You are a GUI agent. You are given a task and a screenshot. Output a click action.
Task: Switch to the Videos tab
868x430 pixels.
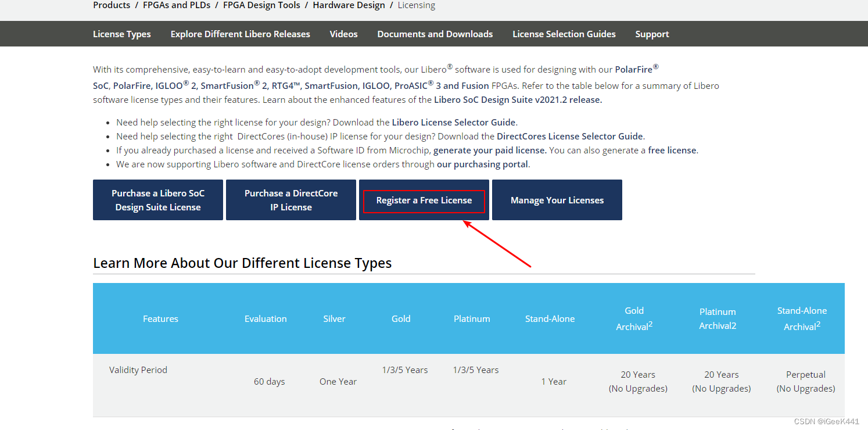point(344,34)
